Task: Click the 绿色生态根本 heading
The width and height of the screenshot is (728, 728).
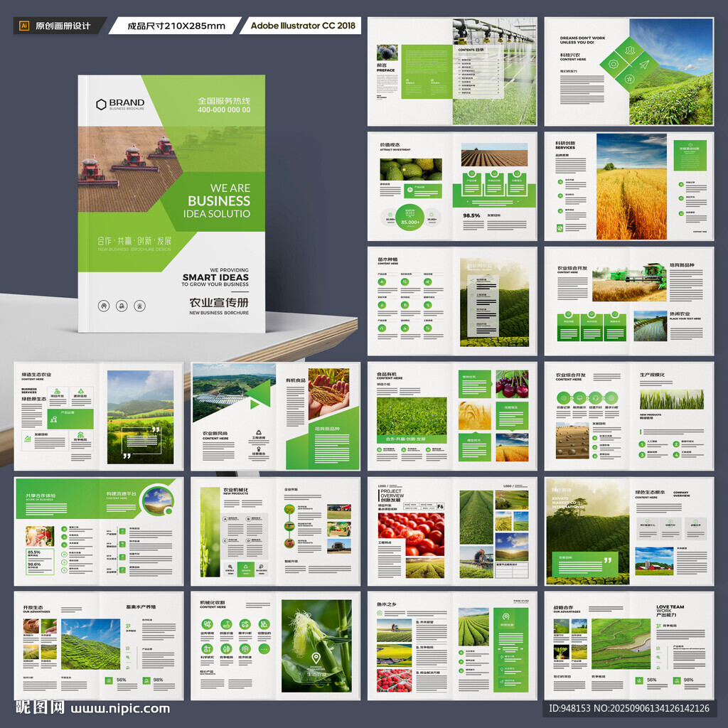Action: coord(650,492)
